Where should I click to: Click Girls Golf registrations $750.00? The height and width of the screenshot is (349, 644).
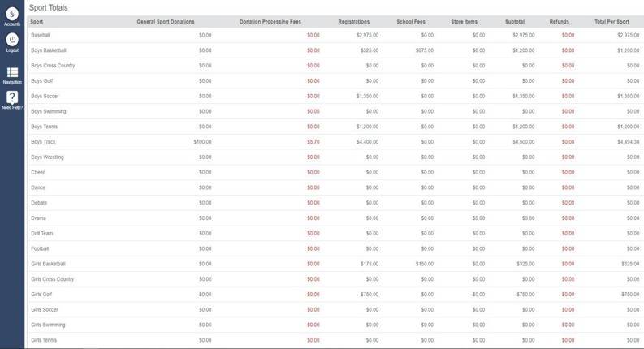370,295
